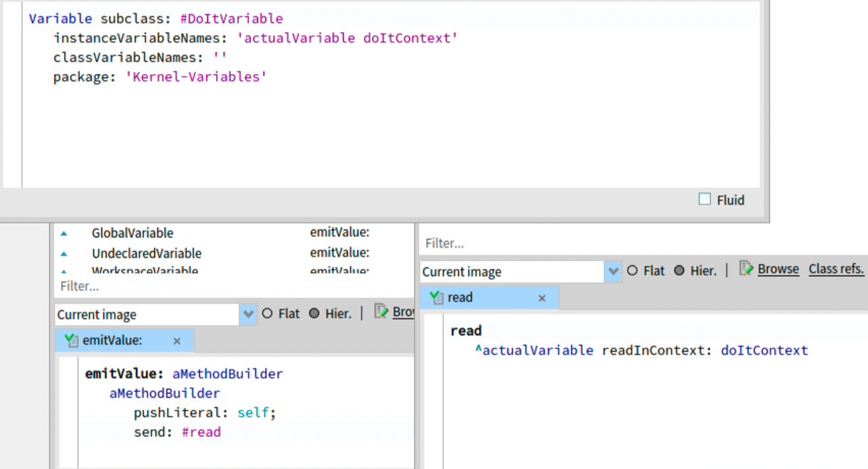
Task: Click the triangle icon beside GlobalVariable
Action: click(64, 233)
